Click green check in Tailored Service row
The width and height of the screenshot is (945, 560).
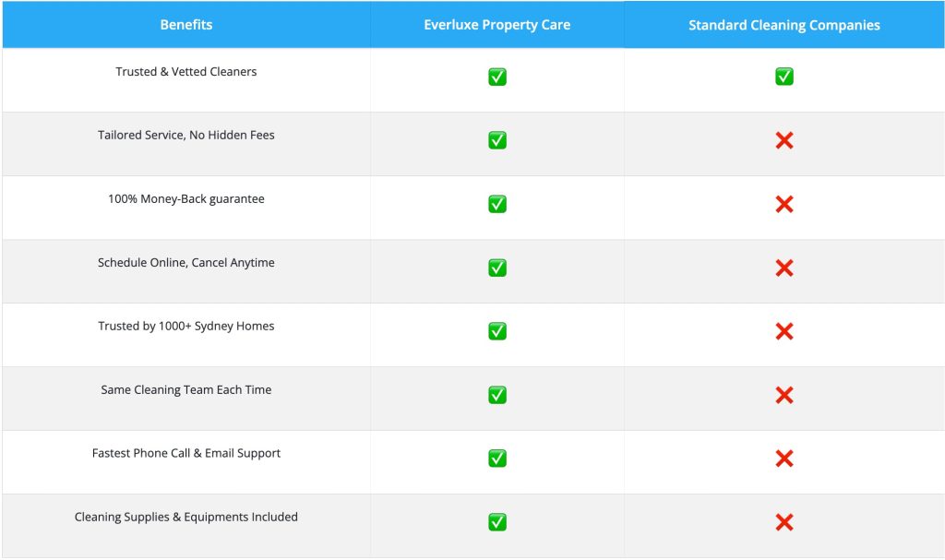click(497, 140)
